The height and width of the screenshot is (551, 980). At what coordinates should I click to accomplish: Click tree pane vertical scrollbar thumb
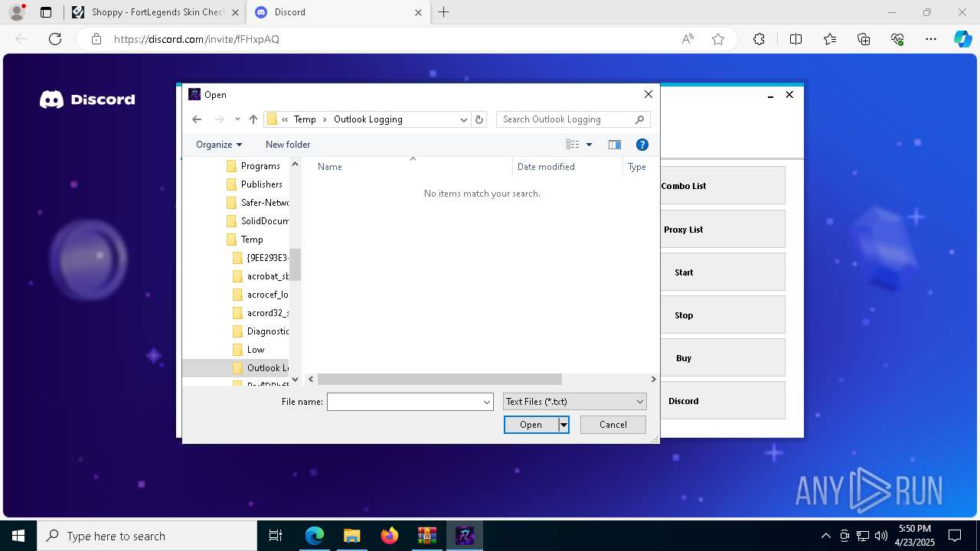point(295,265)
